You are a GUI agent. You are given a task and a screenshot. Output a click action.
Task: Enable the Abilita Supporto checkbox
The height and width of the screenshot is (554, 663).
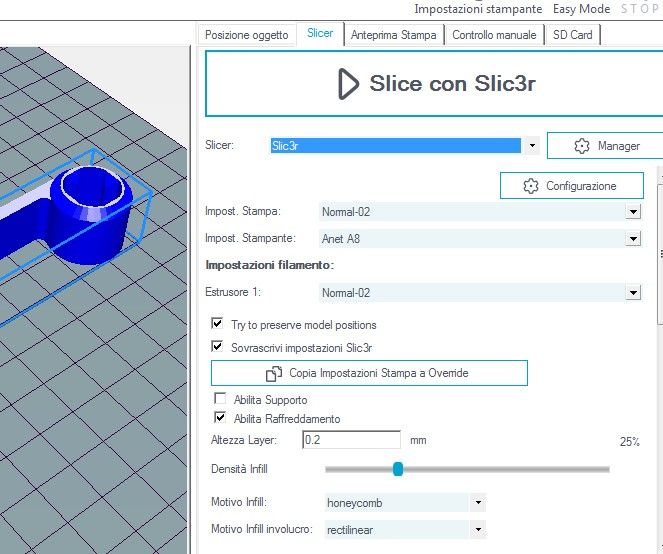(x=221, y=400)
